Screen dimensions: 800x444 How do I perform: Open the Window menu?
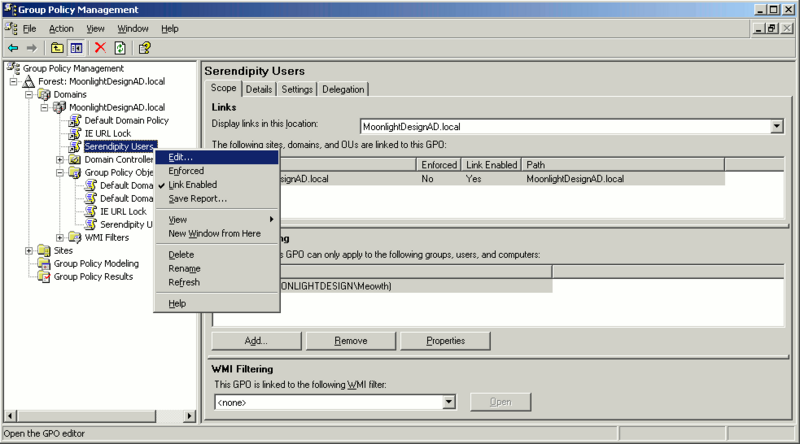tap(133, 29)
